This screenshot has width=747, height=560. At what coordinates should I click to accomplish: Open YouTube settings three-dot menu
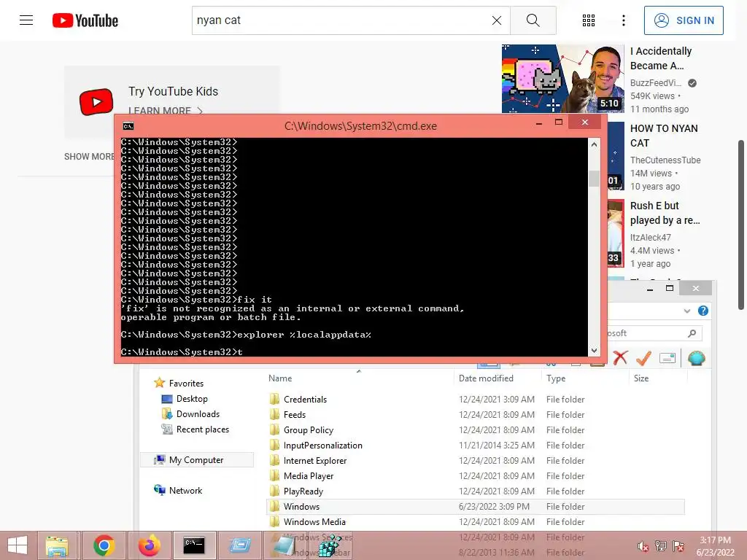pyautogui.click(x=623, y=20)
